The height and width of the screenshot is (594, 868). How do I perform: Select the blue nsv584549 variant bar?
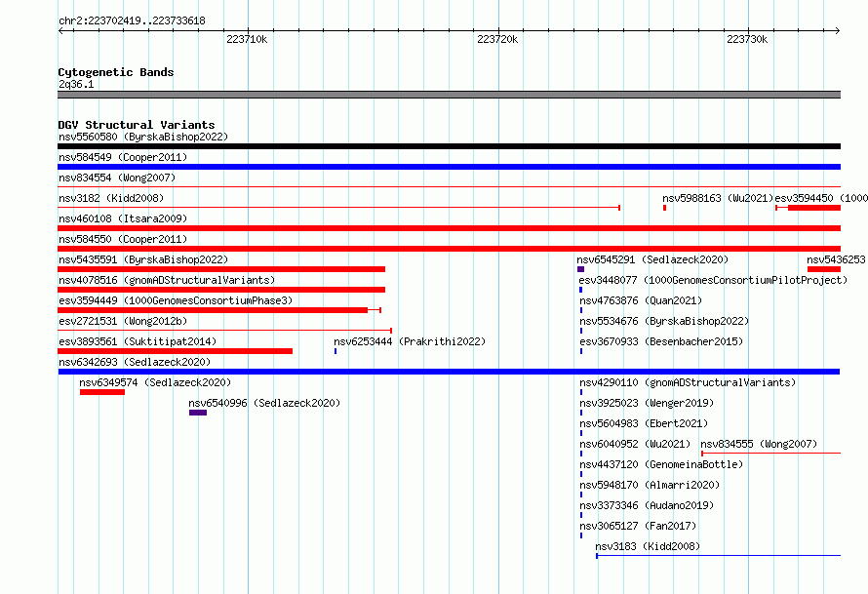point(449,167)
